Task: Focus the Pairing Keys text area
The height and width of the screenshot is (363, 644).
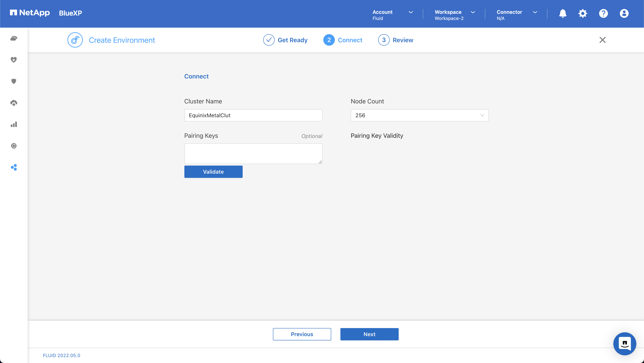Action: point(253,154)
